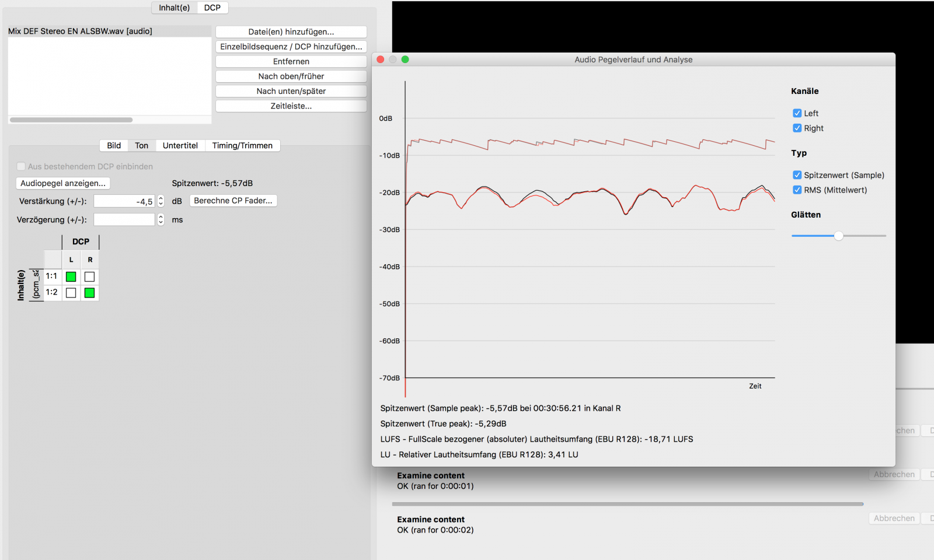Open the Zeitleiste timeline

(x=291, y=106)
